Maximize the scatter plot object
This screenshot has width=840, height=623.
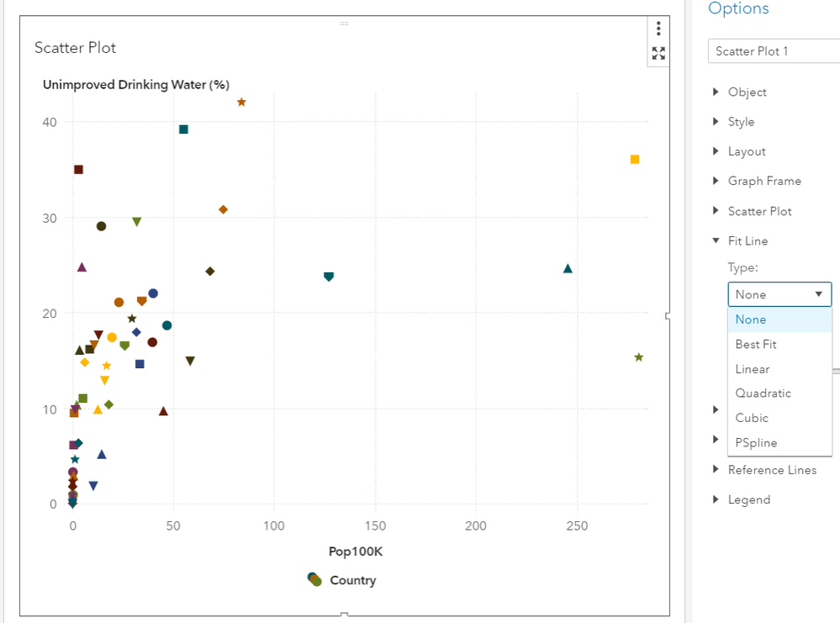click(658, 54)
